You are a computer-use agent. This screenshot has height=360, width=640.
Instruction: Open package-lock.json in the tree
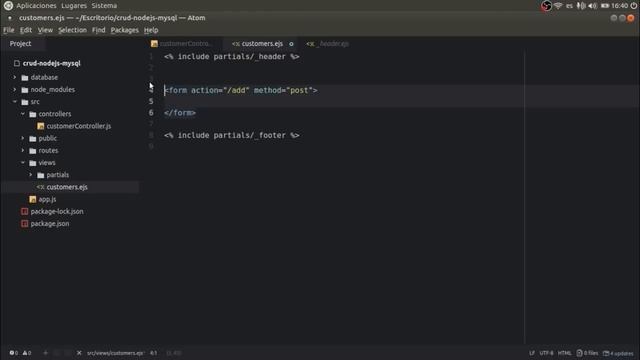[57, 211]
